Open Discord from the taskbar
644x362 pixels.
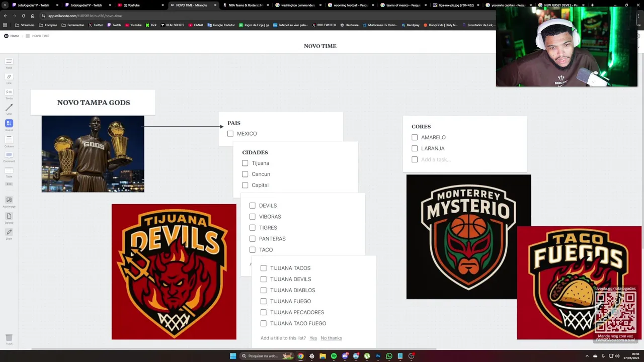(345, 356)
